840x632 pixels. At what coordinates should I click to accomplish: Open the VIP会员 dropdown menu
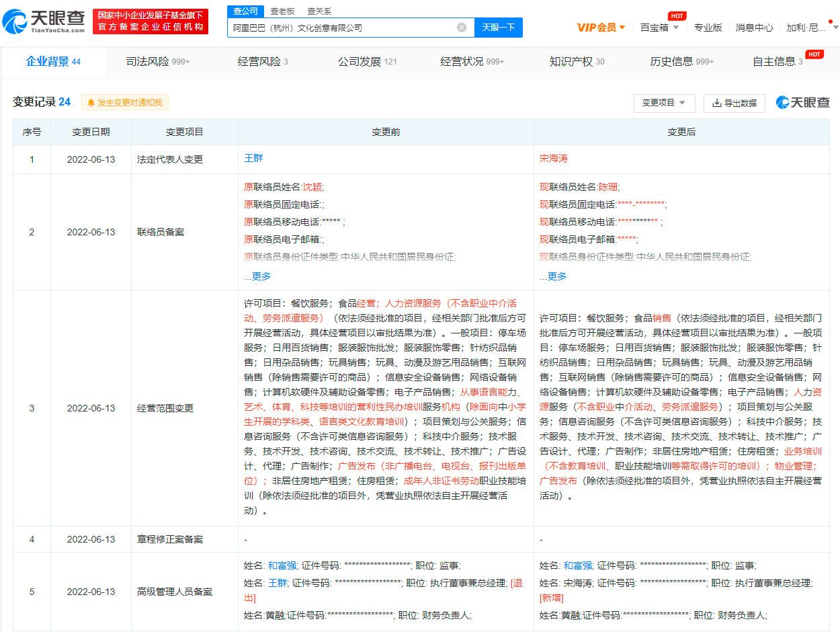pyautogui.click(x=601, y=28)
